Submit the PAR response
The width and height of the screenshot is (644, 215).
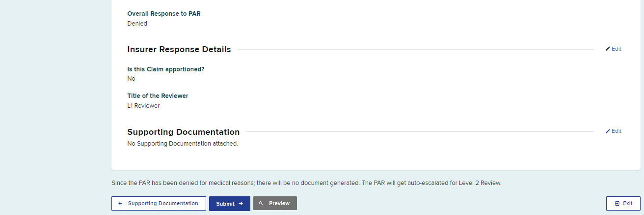[x=229, y=203]
